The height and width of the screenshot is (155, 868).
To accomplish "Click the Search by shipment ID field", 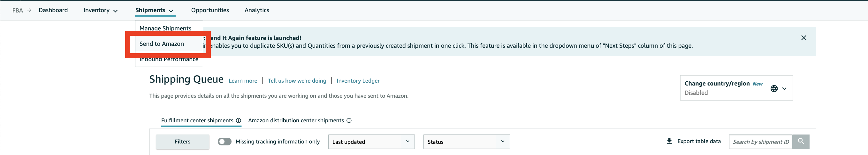I will tap(760, 142).
